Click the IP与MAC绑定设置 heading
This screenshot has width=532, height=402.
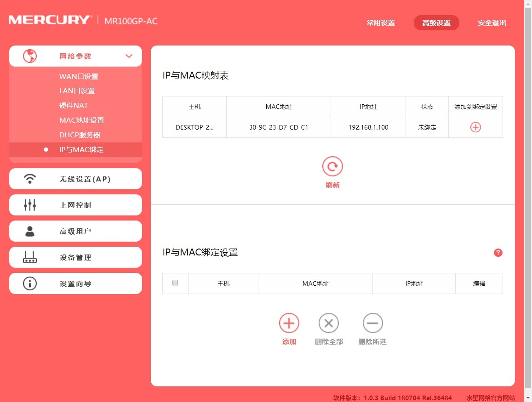[x=200, y=252]
